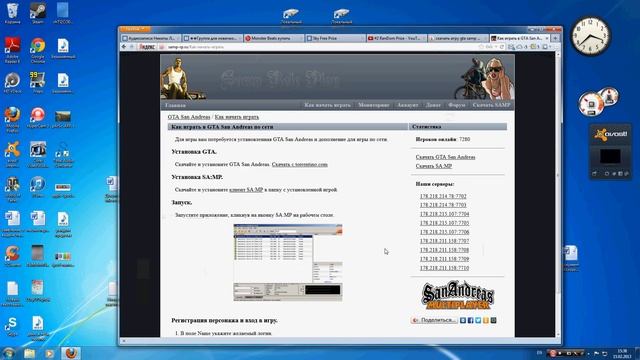This screenshot has height=360, width=640.
Task: Open Mozilla Firefox desktop shortcut
Action: (x=12, y=120)
